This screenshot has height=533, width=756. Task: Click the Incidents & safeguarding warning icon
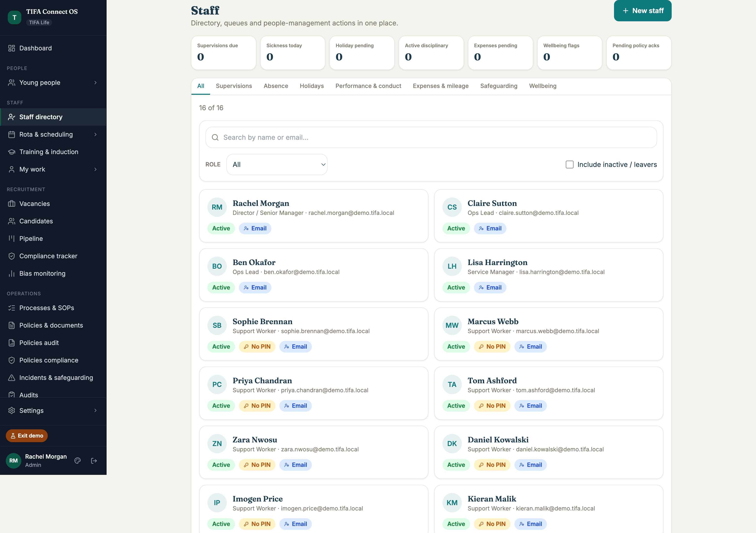[x=12, y=378]
